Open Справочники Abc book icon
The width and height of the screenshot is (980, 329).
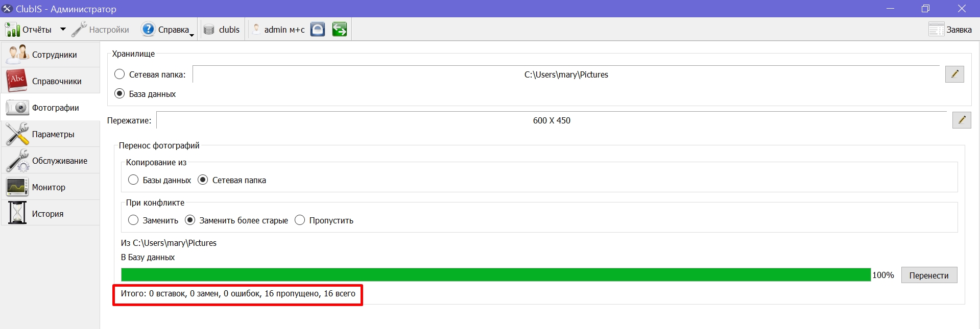17,81
